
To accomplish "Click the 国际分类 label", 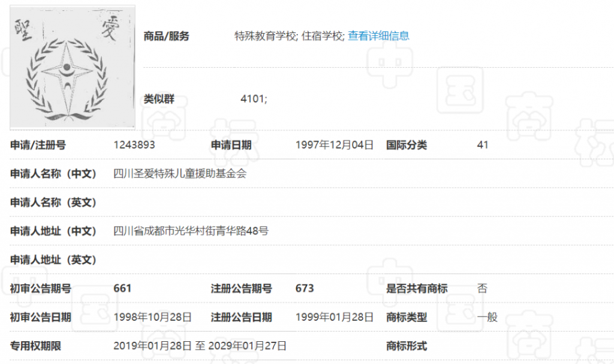I will point(407,145).
